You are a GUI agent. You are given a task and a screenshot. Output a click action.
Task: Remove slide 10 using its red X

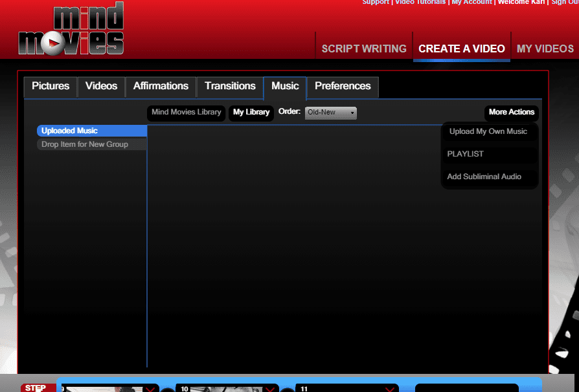(x=270, y=389)
